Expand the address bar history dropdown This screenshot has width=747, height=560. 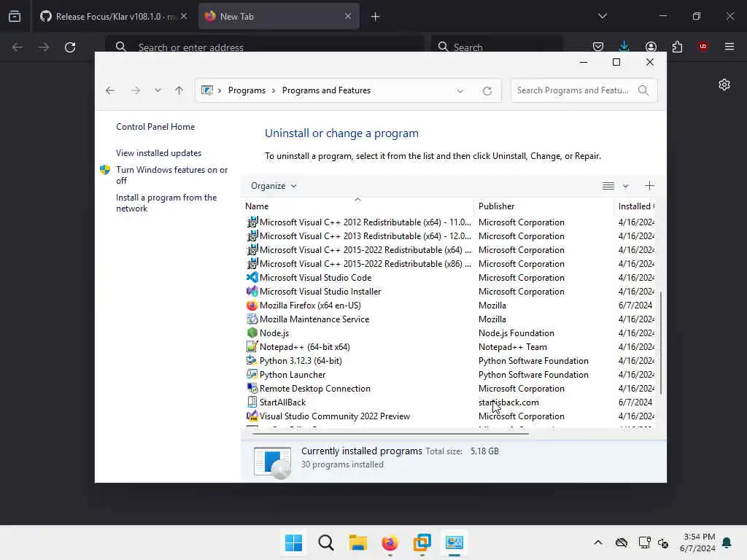[x=460, y=91]
